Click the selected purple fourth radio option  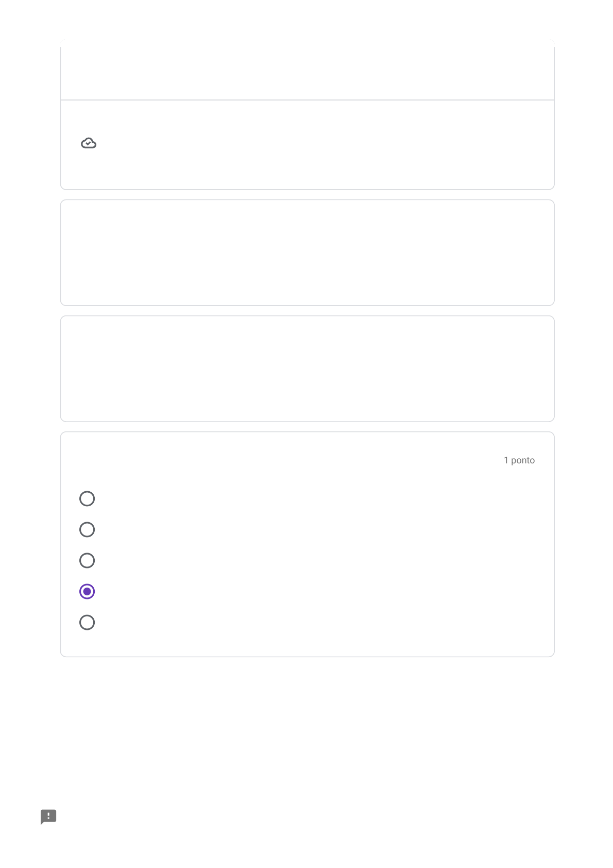pos(87,591)
